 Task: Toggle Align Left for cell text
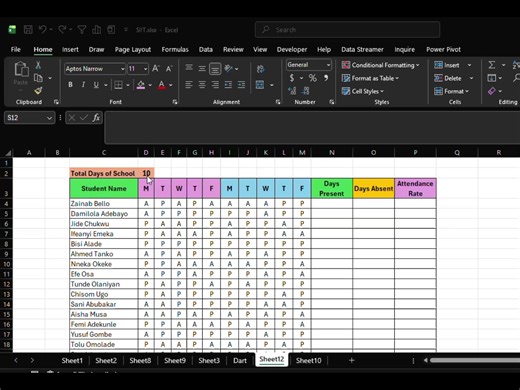point(189,85)
